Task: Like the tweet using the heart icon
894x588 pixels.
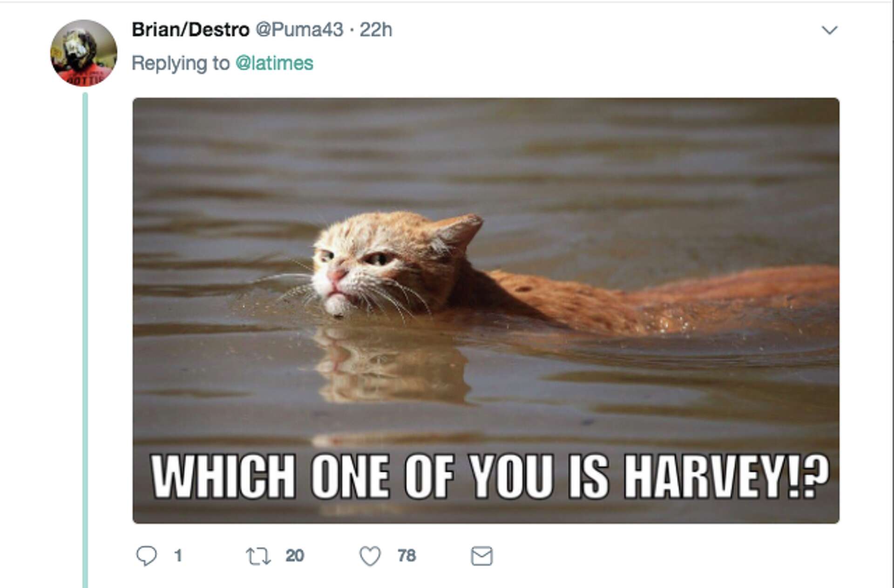Action: [x=370, y=555]
